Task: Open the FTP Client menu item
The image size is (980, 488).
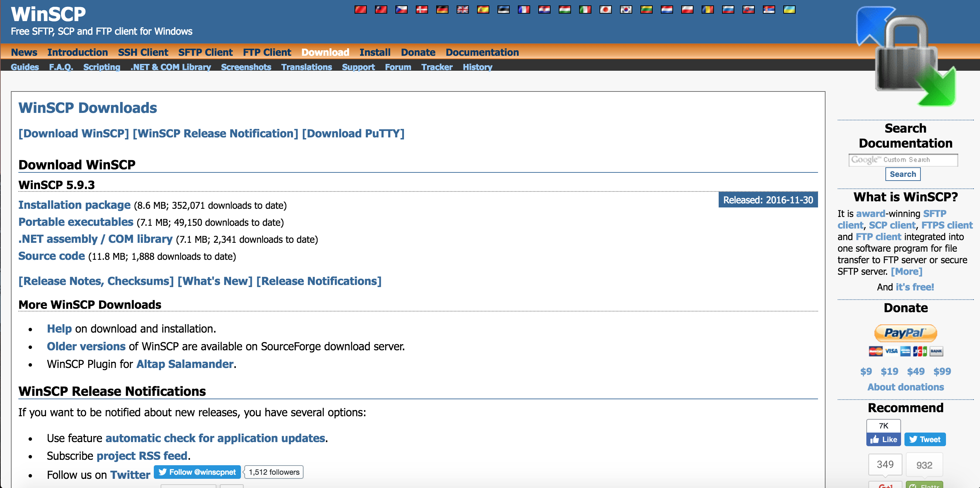Action: 267,52
